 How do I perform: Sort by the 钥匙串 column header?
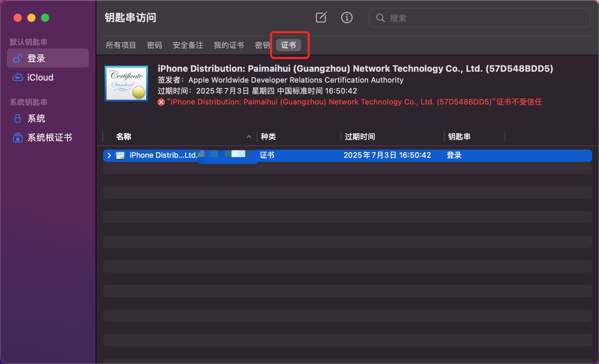(459, 137)
